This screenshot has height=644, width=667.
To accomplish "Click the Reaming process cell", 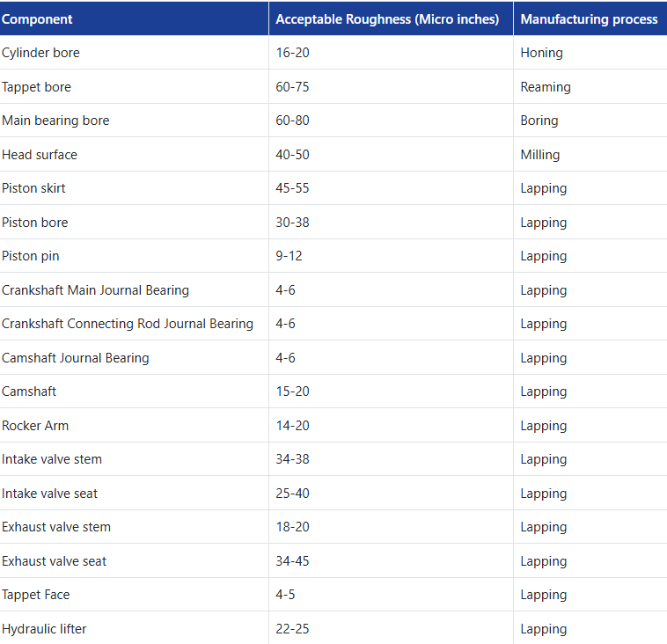I will tap(546, 87).
